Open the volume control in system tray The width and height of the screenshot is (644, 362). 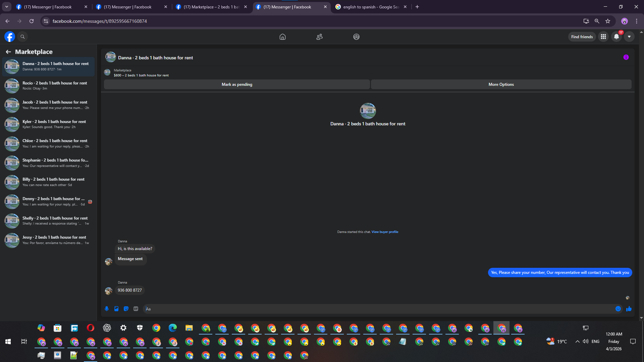coord(586,342)
